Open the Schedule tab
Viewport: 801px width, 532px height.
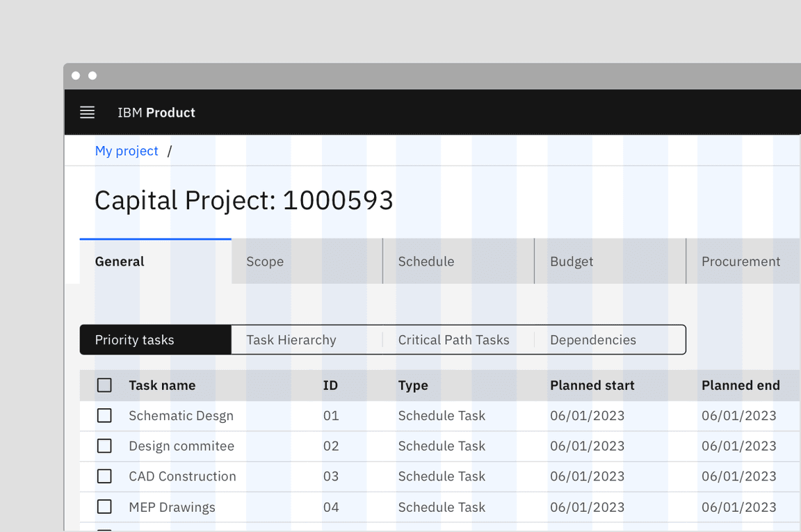point(426,261)
